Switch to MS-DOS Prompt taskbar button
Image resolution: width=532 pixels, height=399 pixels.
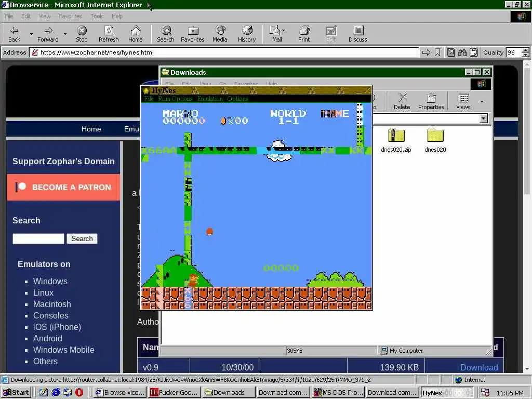coord(338,393)
